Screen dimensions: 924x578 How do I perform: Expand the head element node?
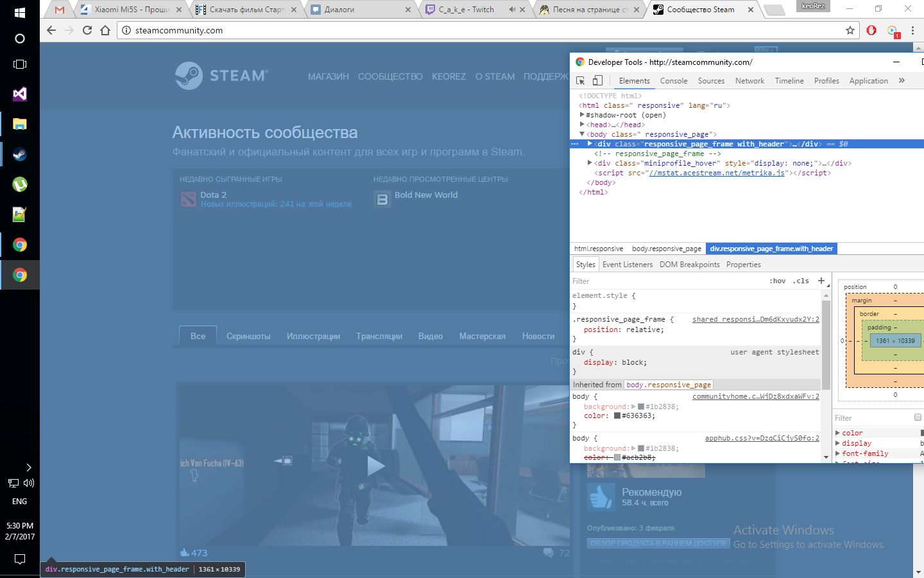pos(582,125)
